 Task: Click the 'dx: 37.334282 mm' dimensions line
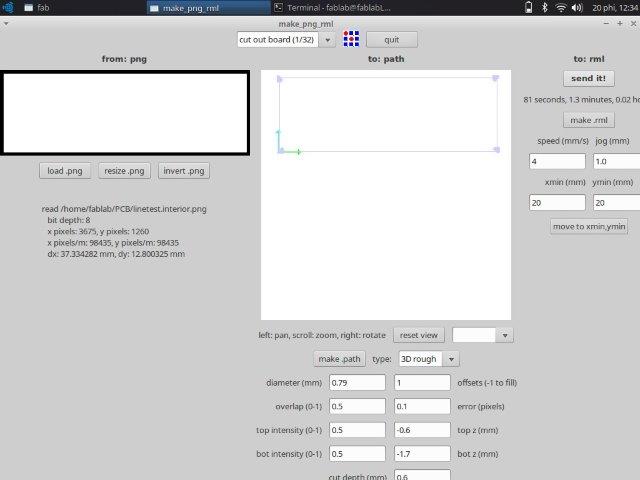116,254
